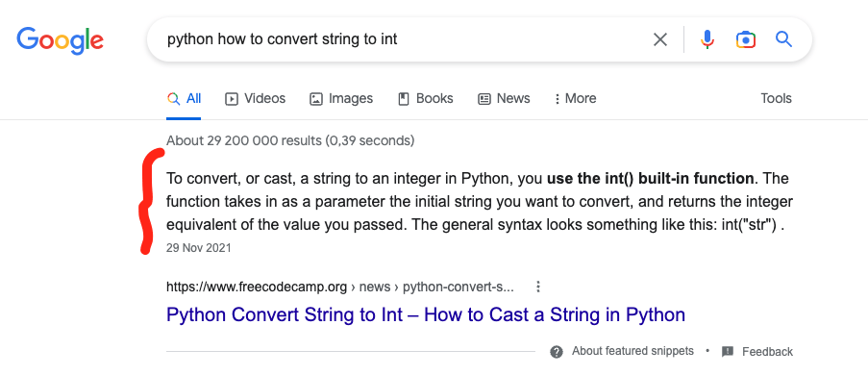Click the question mark icon for featured snippets
The image size is (868, 375).
pos(557,352)
